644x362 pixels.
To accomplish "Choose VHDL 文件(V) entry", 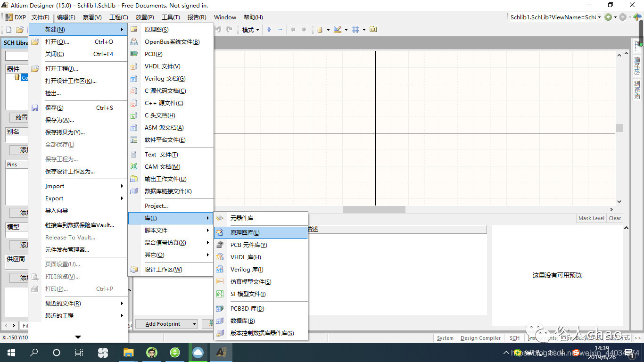I will [171, 66].
